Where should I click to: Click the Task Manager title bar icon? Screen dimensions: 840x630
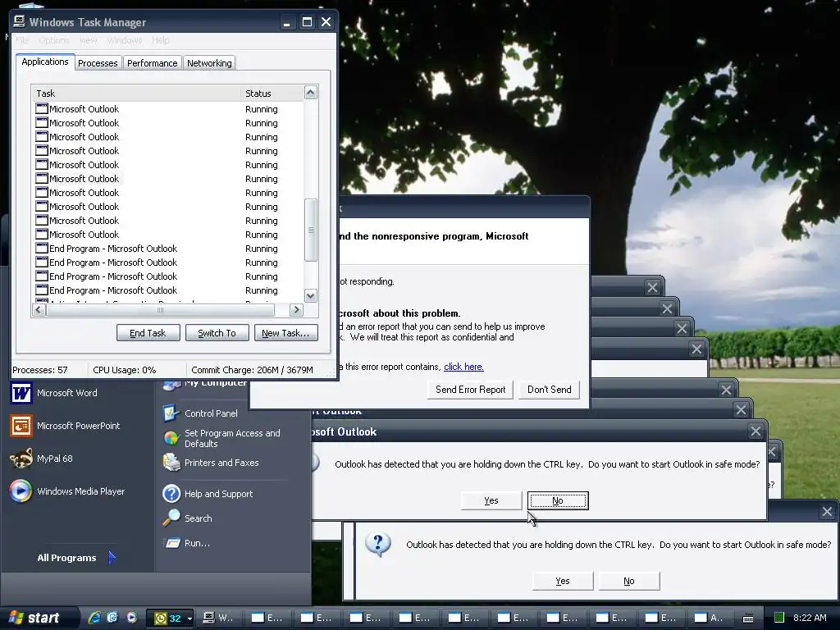coord(20,21)
